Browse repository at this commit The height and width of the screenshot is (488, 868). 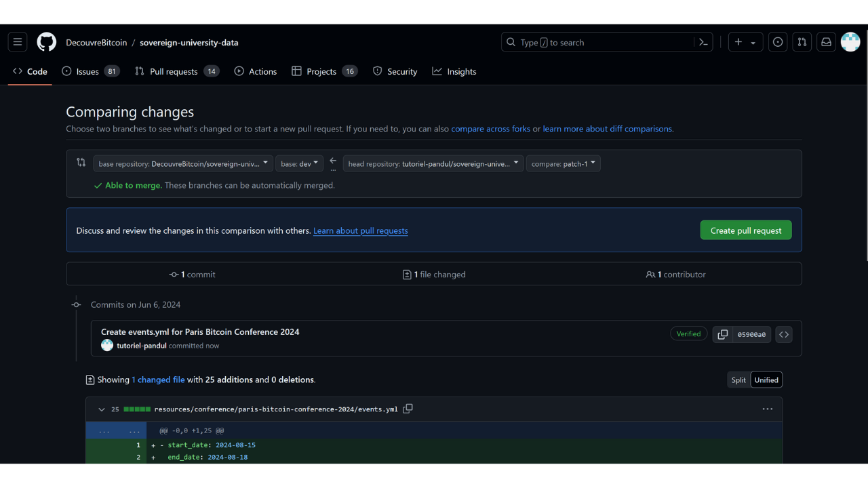tap(784, 334)
